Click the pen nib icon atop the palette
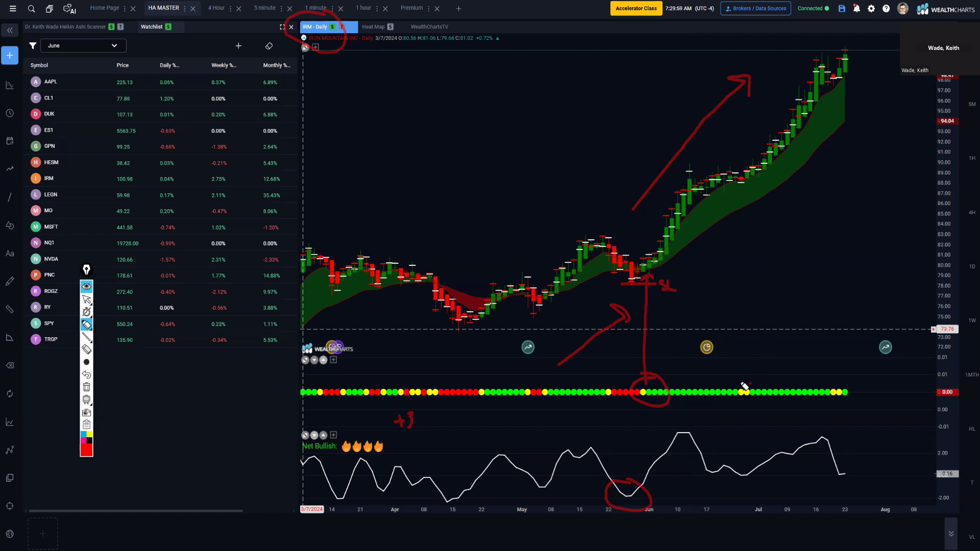Viewport: 980px width, 551px height. pos(86,269)
